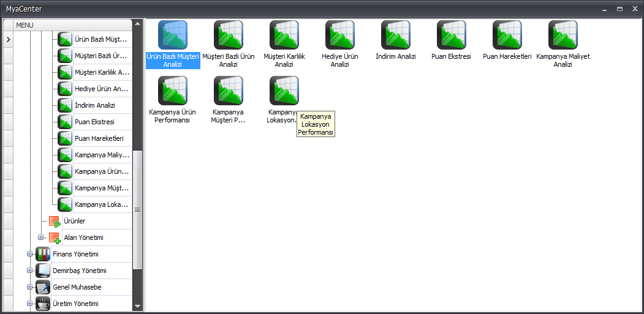The width and height of the screenshot is (644, 314).
Task: Click Hediye Ürün Analizi label in main pane
Action: tap(340, 61)
